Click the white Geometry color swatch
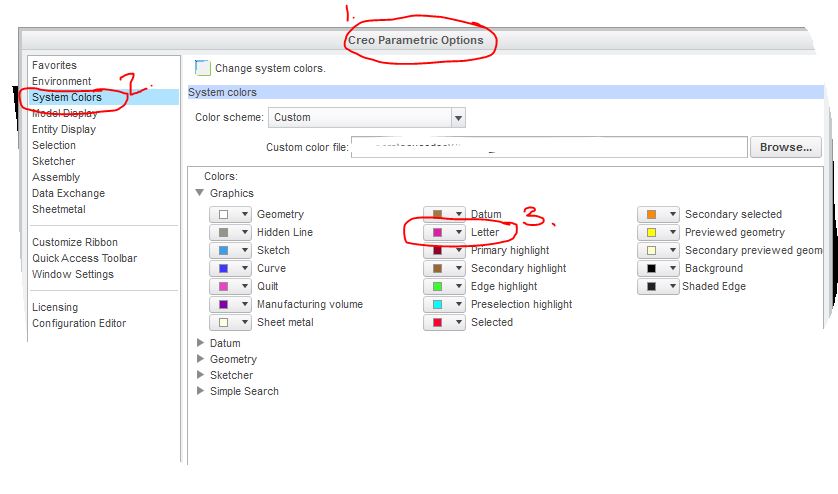Image resolution: width=838 pixels, height=494 pixels. click(223, 214)
